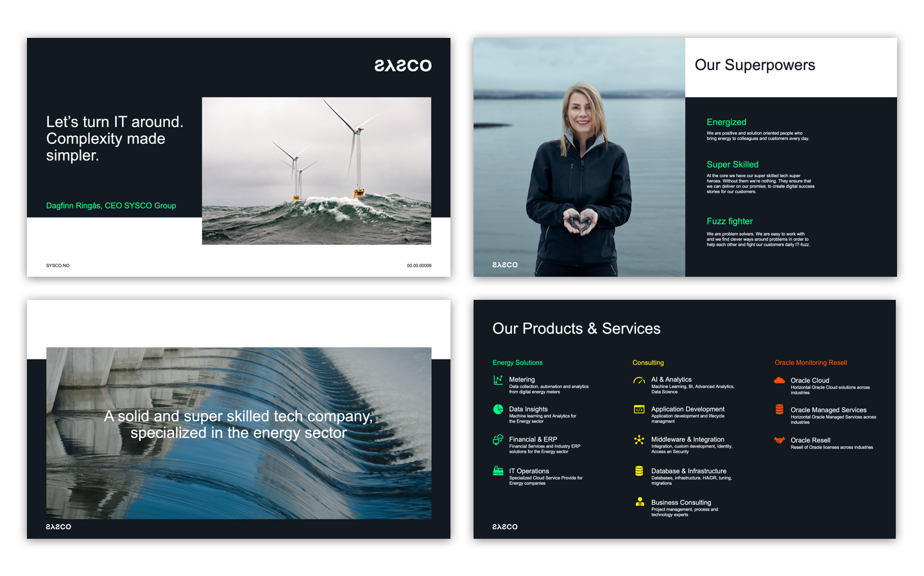
Task: Click "Resell of Oracle licenses across industries" text
Action: click(832, 447)
